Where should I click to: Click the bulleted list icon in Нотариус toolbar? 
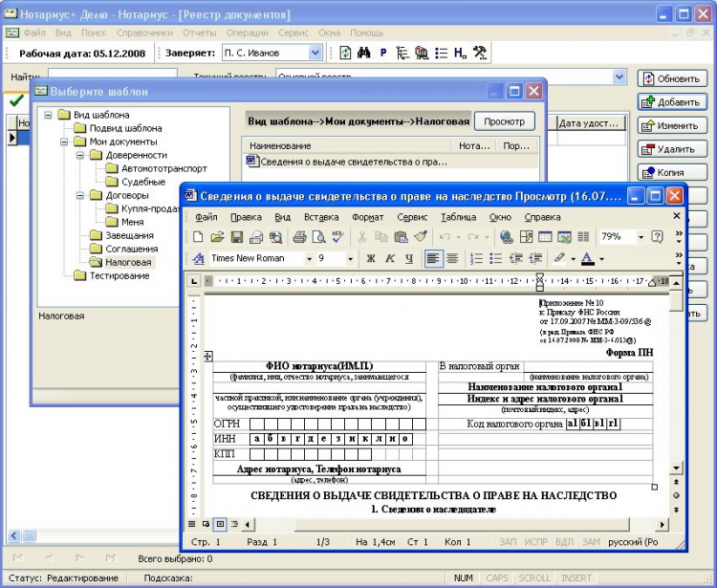[x=442, y=53]
